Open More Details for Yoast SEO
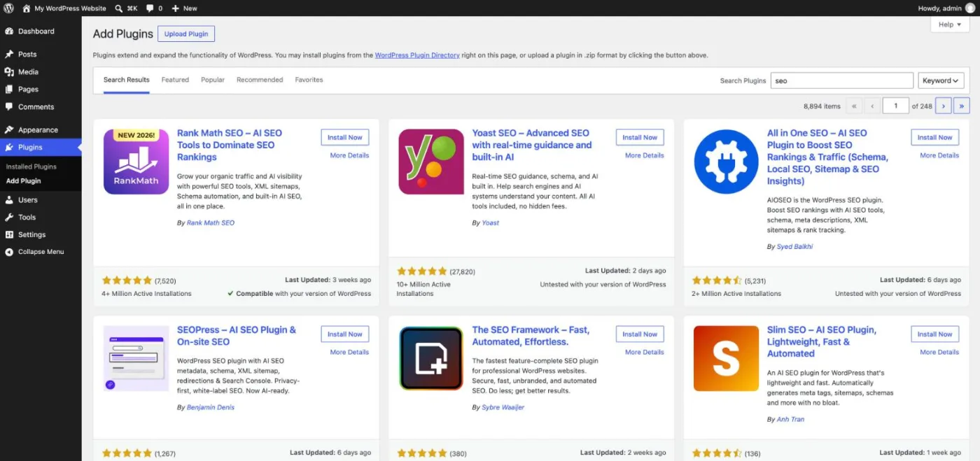Viewport: 980px width, 461px height. 645,155
